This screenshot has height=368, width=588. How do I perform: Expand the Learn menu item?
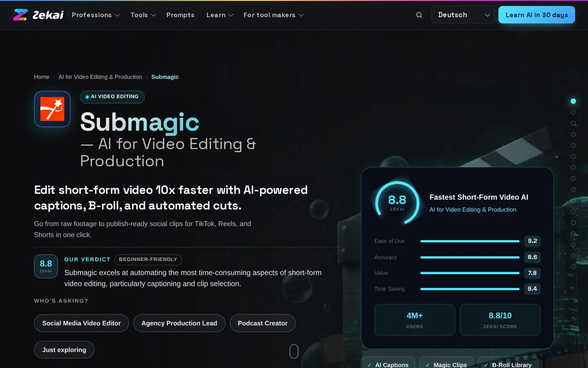click(220, 15)
